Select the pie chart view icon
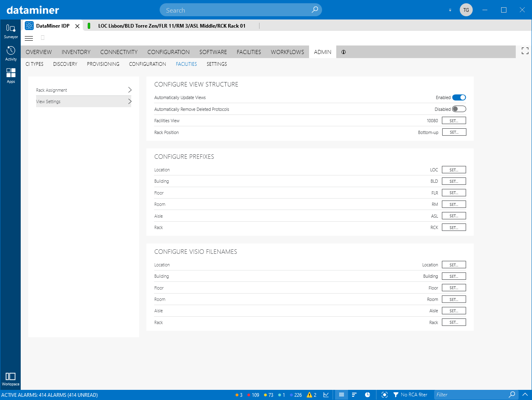The height and width of the screenshot is (400, 532). click(x=368, y=395)
